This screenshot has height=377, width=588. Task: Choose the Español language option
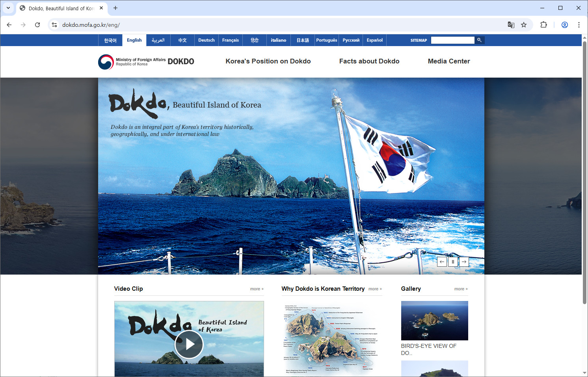[375, 40]
